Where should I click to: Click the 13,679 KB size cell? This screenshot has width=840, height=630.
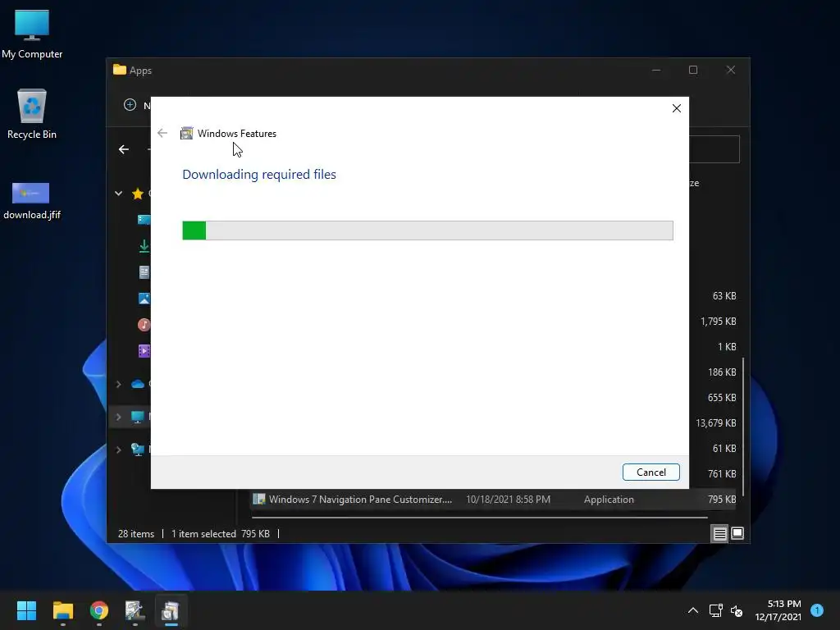pos(715,422)
